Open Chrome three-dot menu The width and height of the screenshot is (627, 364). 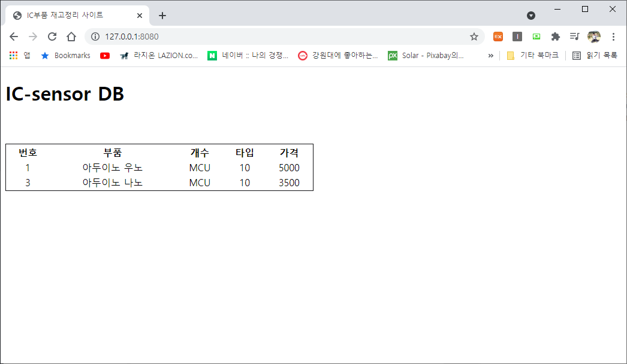(613, 37)
